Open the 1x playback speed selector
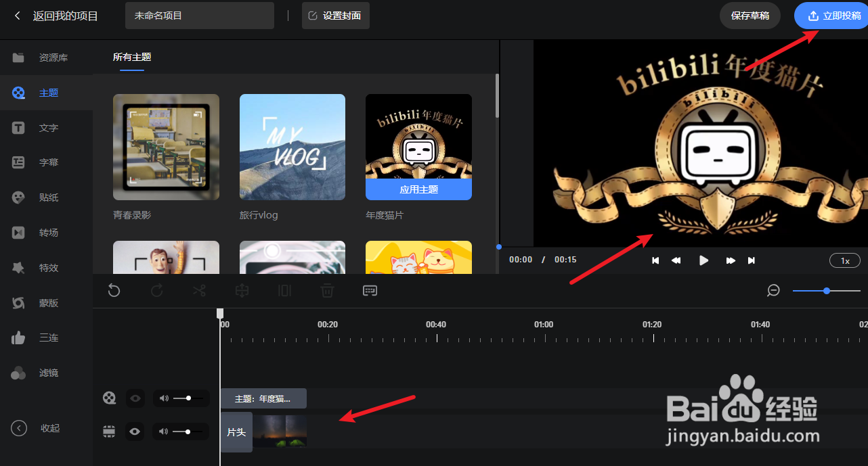868x466 pixels. [x=845, y=260]
